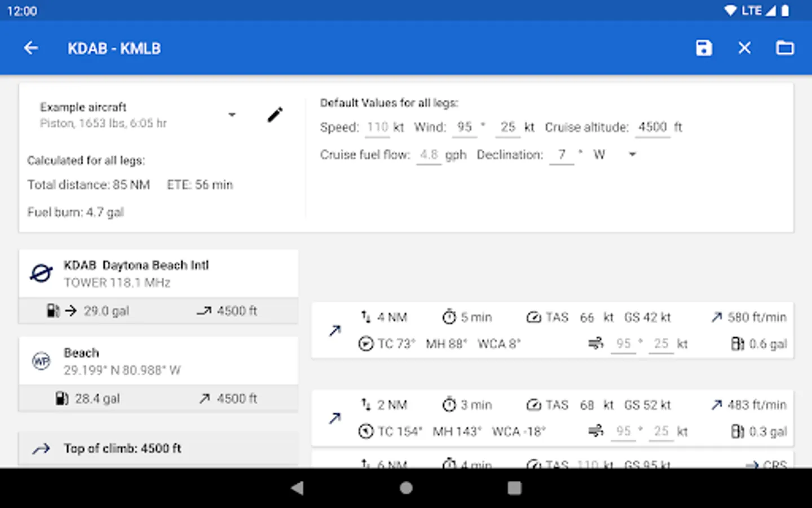812x508 pixels.
Task: Expand the aircraft selection dropdown arrow
Action: (x=232, y=115)
